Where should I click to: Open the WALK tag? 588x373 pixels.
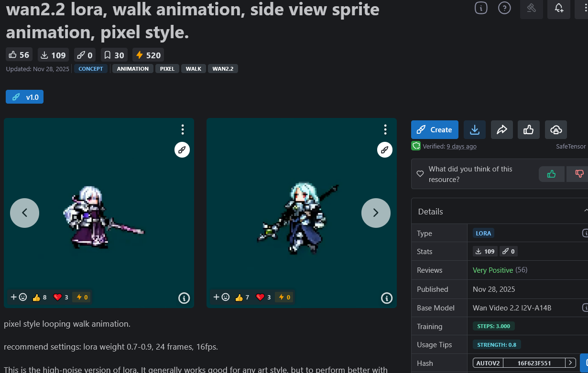click(x=194, y=69)
